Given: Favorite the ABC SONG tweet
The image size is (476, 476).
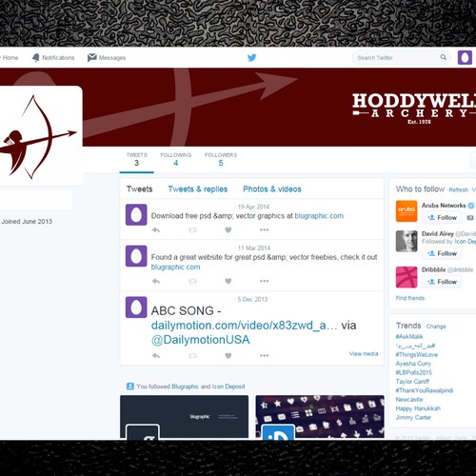Looking at the screenshot, I should pyautogui.click(x=228, y=355).
